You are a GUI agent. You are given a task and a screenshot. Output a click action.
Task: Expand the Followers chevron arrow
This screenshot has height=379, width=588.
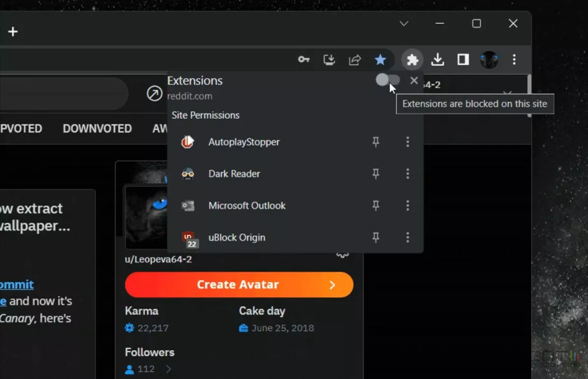tap(169, 369)
